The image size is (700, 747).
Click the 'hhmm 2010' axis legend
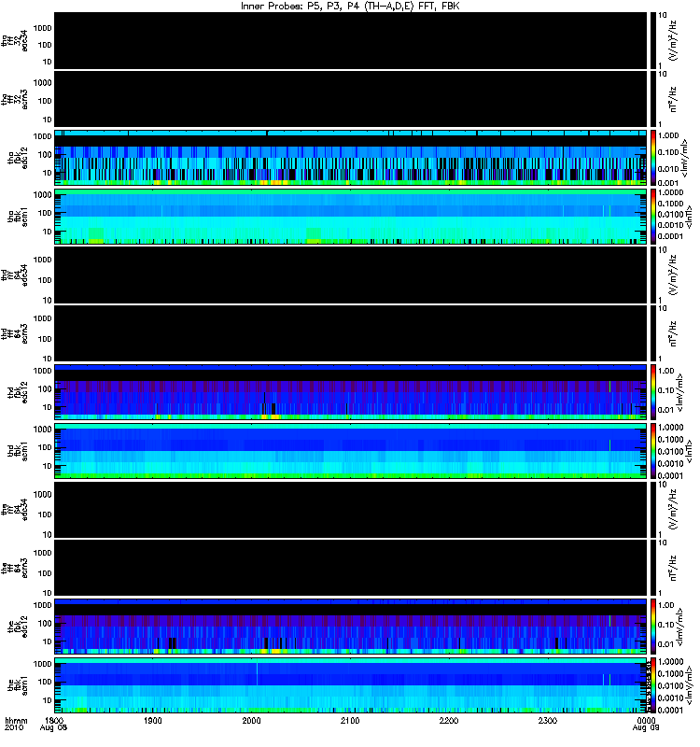pyautogui.click(x=16, y=725)
